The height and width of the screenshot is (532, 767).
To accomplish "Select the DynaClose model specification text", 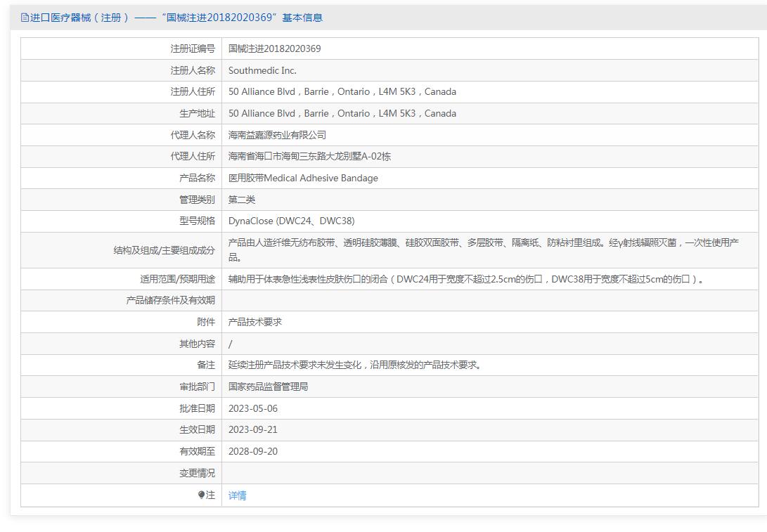I will (x=291, y=221).
